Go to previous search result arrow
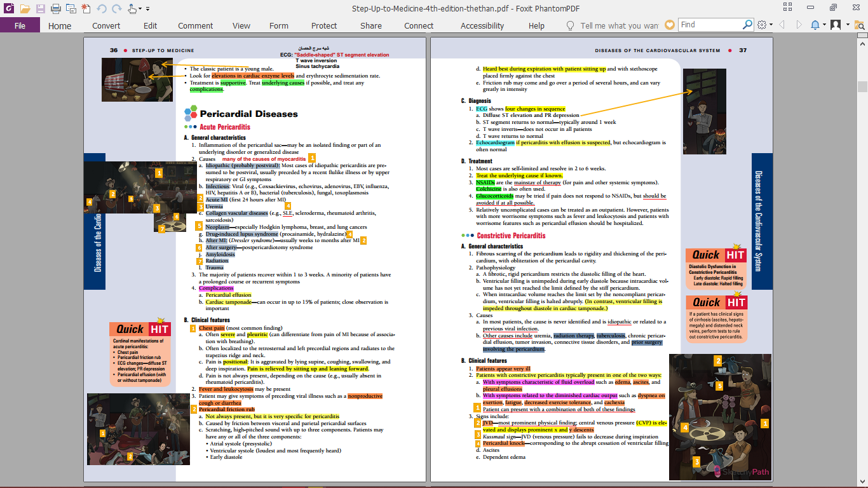 782,25
